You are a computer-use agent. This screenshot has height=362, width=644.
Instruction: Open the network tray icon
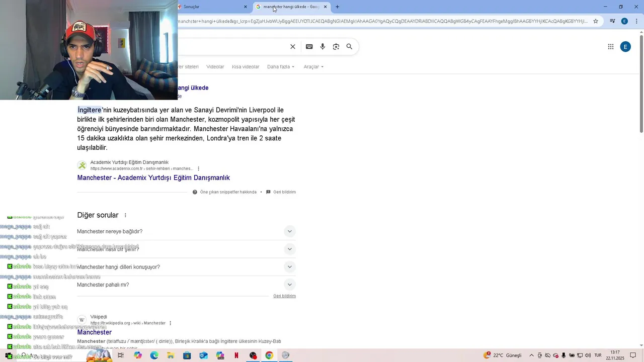(x=580, y=355)
